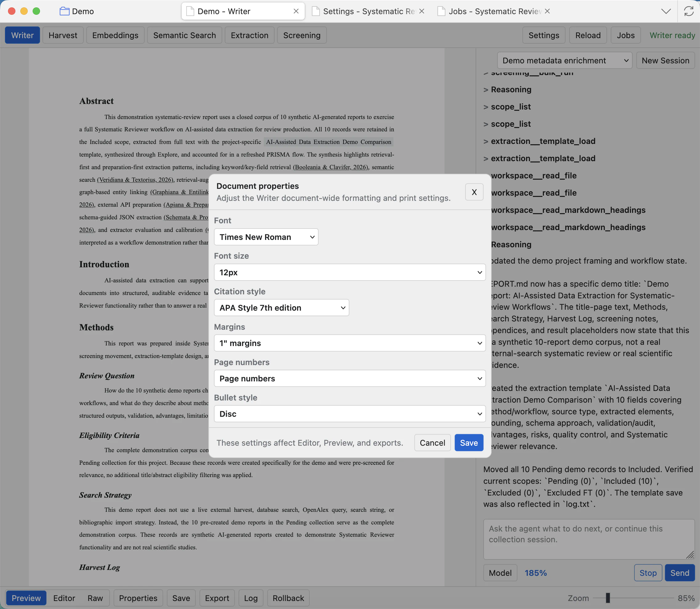
Task: Click the Writer ready status text
Action: tap(672, 35)
